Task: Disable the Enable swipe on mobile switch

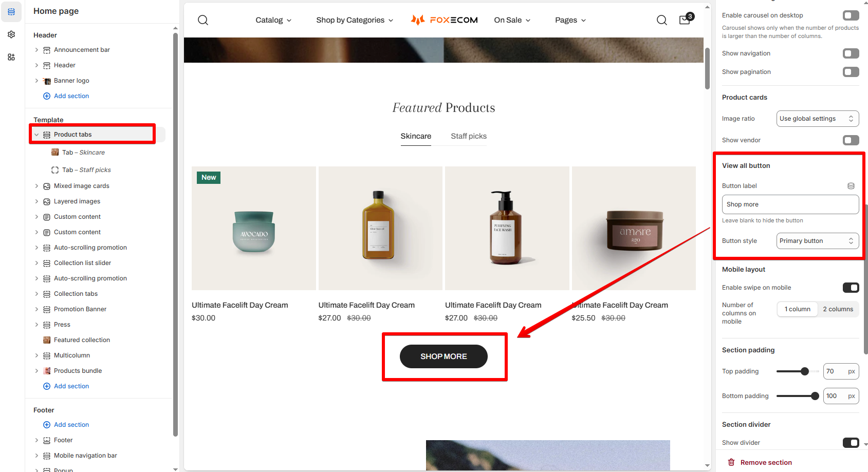Action: coord(851,288)
